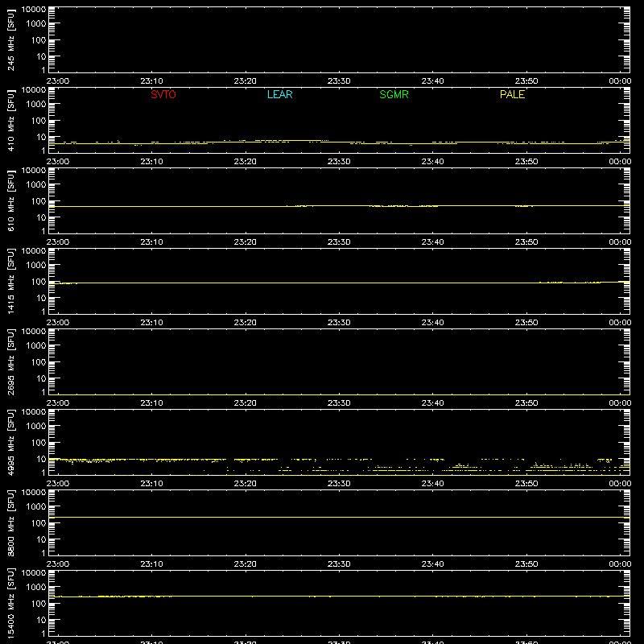
Task: Select the 2695 MHz [SFU] axis title
Action: coord(10,362)
